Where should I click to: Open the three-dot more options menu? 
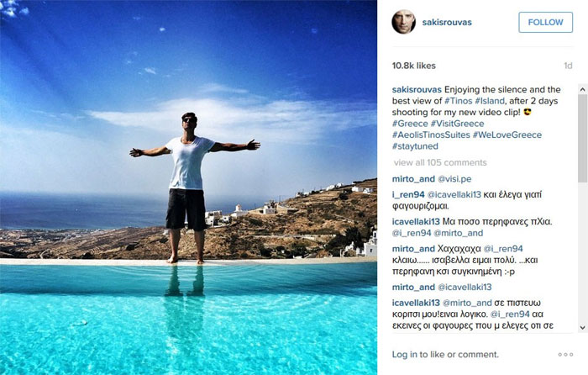tap(565, 354)
